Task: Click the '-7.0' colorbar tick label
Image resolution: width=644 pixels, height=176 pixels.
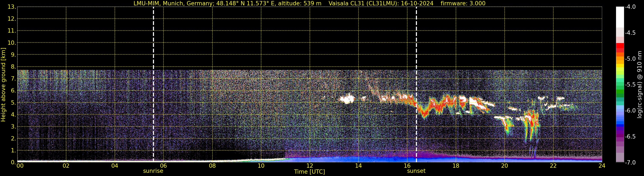Action: [630, 163]
